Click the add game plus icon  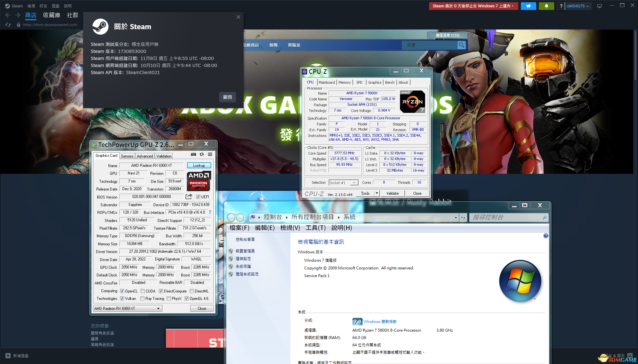(8, 356)
